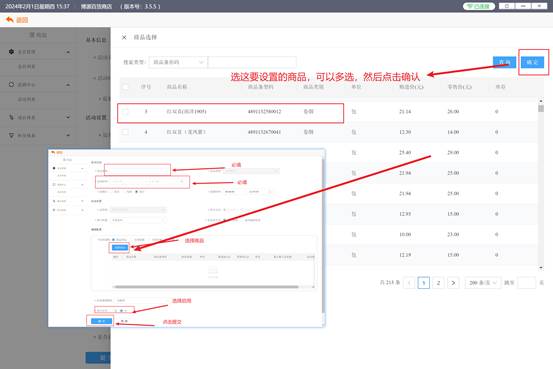Expand the third sidebar group arrow

point(68,117)
